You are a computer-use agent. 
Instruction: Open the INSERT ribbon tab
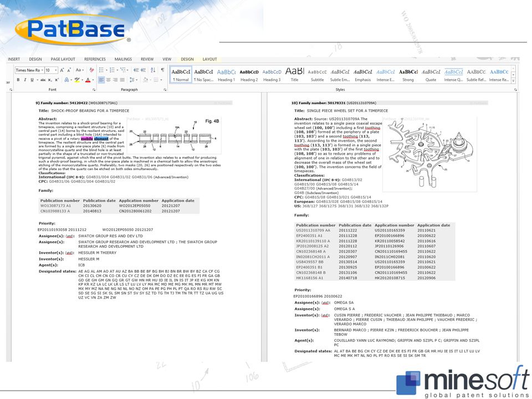pos(14,59)
